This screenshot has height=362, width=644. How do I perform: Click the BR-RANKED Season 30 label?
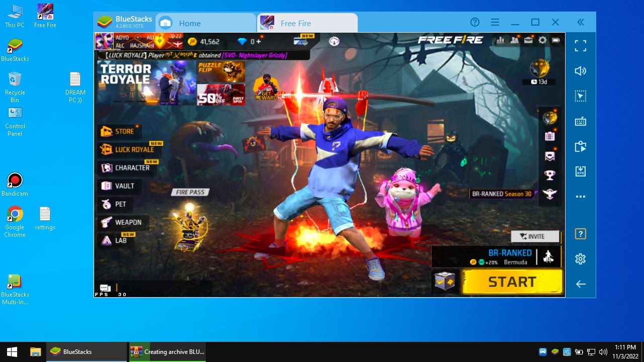[x=501, y=194]
